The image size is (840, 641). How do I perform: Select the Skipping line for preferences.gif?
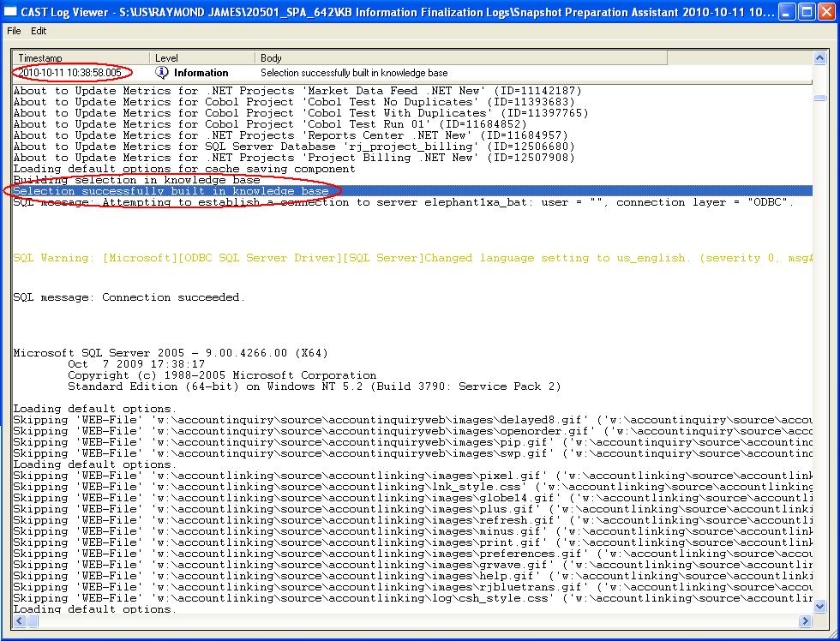(412, 554)
